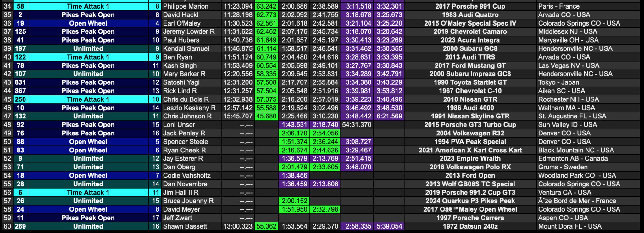This screenshot has height=233, width=644.
Task: Click the purple 1:36.459 sector time
Action: (294, 184)
